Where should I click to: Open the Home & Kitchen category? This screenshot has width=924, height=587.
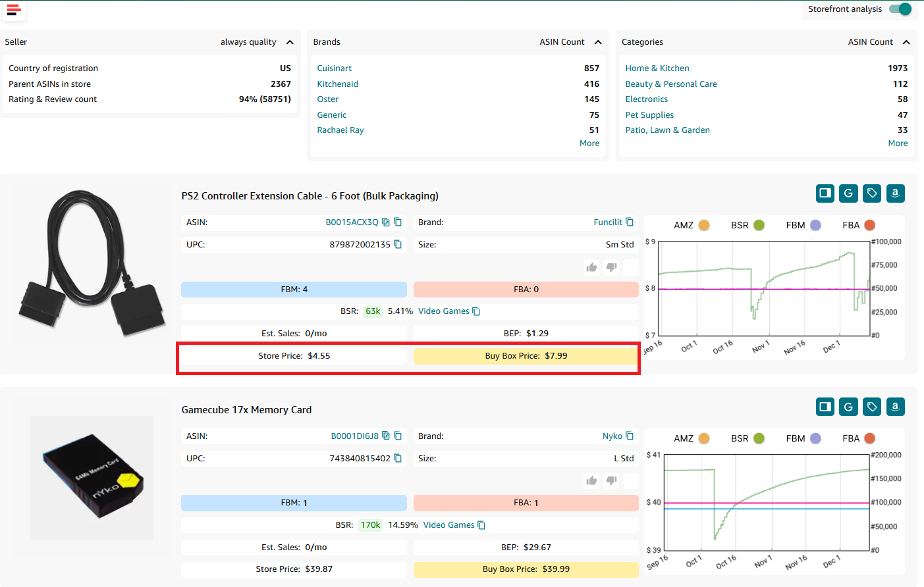click(x=657, y=68)
